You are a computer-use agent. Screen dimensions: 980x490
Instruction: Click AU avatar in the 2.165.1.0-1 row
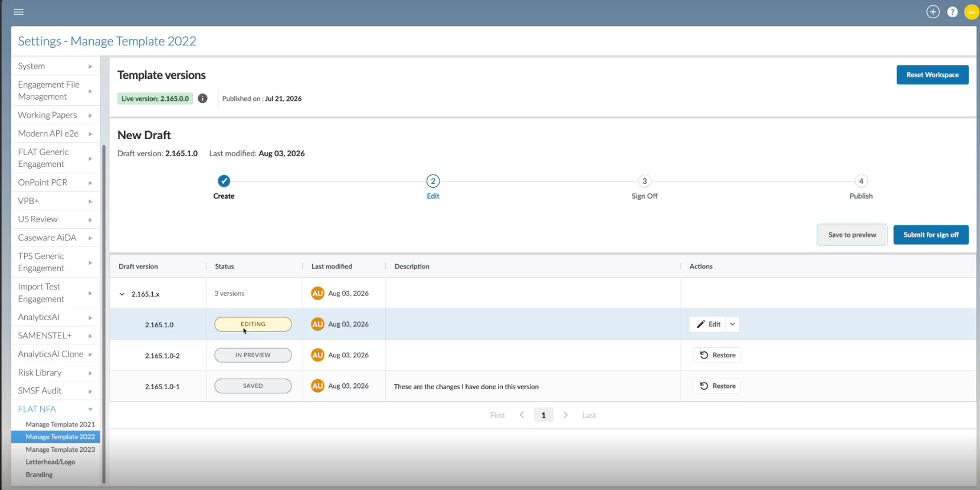click(x=317, y=386)
